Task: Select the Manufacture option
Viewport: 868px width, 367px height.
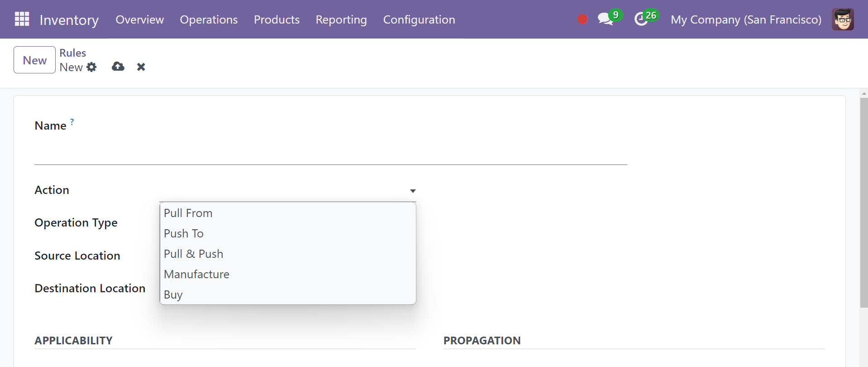Action: (x=288, y=274)
